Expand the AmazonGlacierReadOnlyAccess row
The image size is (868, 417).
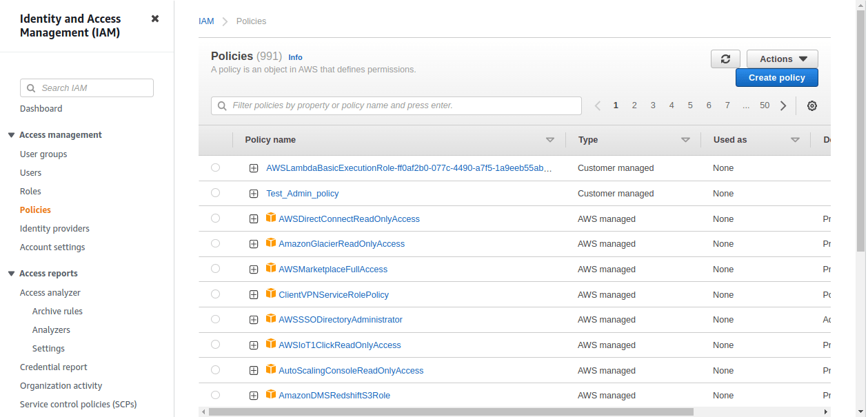(254, 244)
